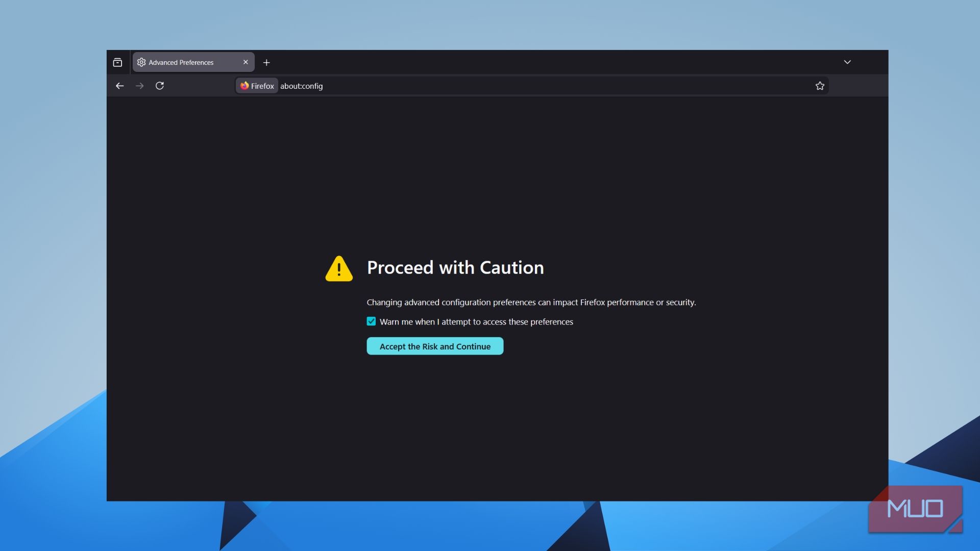Close the Advanced Preferences tab
This screenshot has height=551, width=980.
[x=246, y=62]
